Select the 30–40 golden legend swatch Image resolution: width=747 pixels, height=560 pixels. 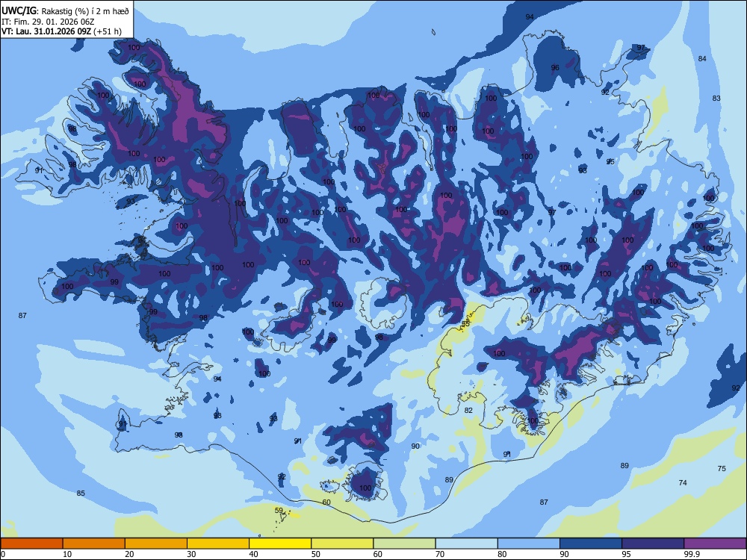coord(218,544)
